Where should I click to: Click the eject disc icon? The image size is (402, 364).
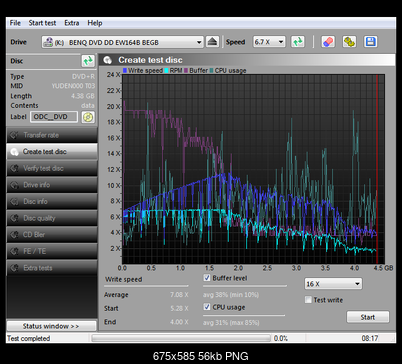(x=212, y=42)
